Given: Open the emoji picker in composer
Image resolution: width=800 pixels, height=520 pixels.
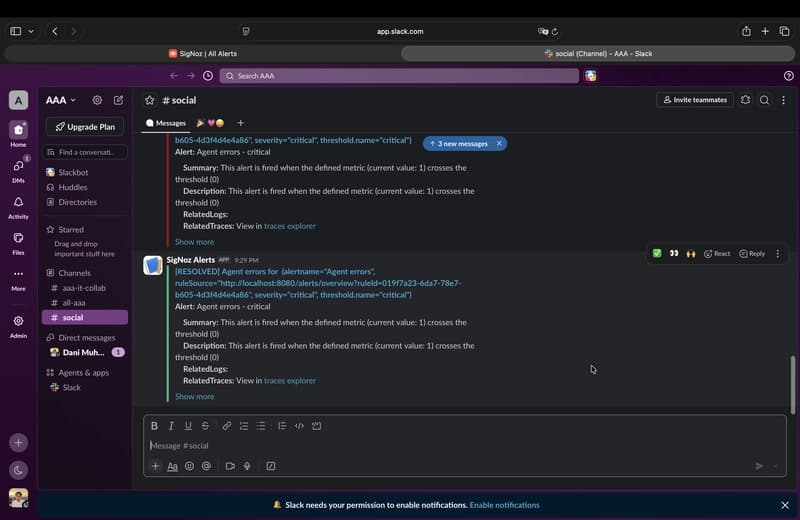Looking at the screenshot, I should pos(189,466).
